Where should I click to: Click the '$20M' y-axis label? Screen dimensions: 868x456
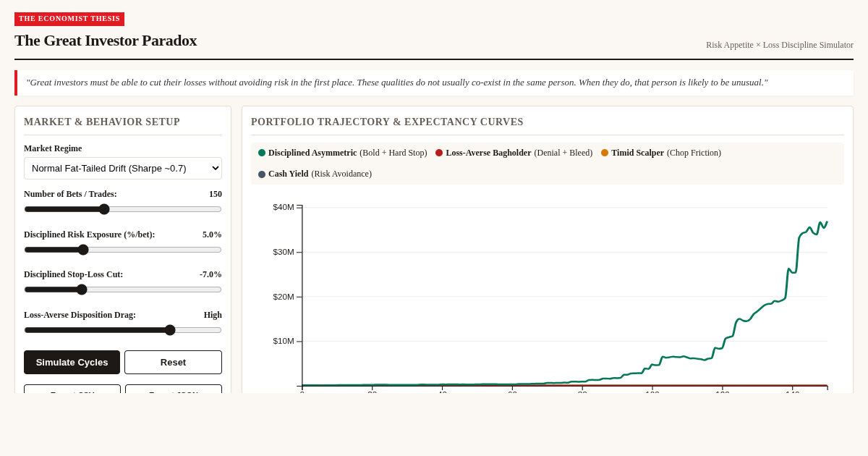pyautogui.click(x=284, y=297)
